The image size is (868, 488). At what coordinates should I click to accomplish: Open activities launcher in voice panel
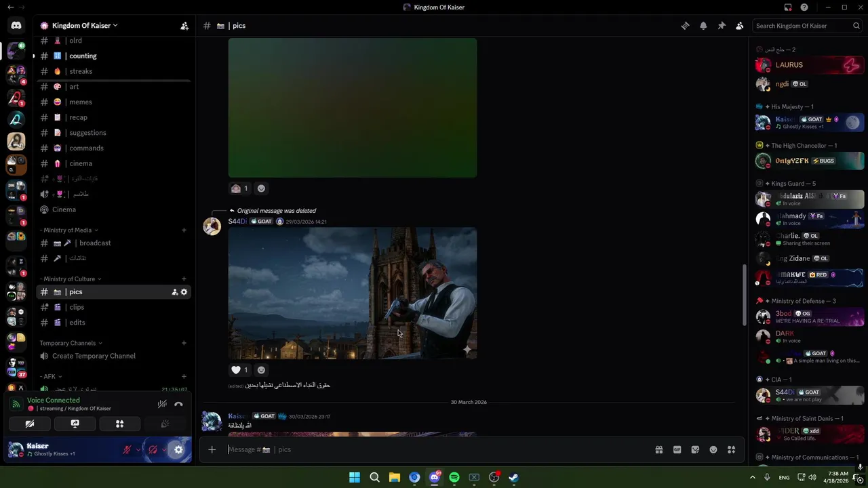click(119, 424)
